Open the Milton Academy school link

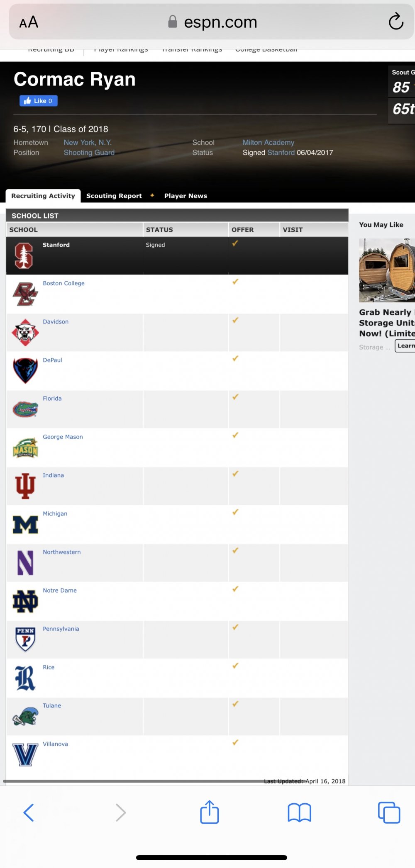[268, 142]
